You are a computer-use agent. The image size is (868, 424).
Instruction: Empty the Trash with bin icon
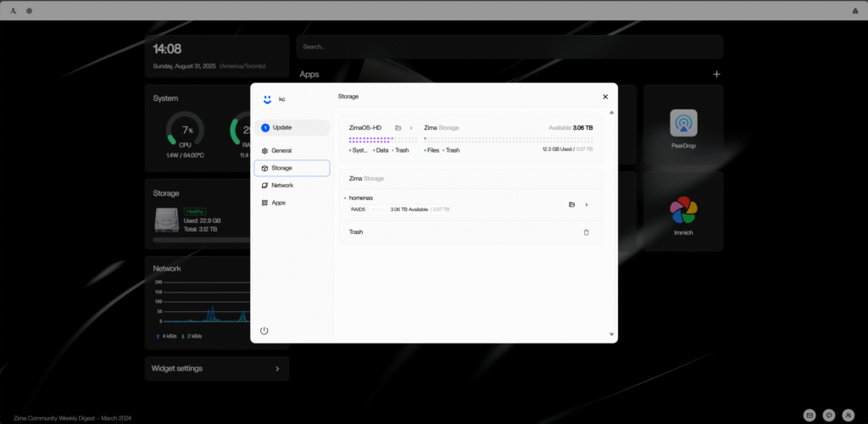(587, 232)
